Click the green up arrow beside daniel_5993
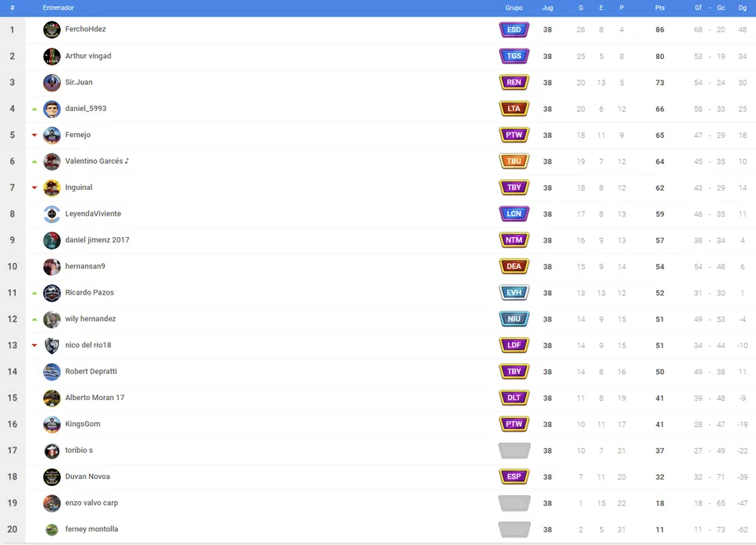This screenshot has height=545, width=756. [34, 109]
